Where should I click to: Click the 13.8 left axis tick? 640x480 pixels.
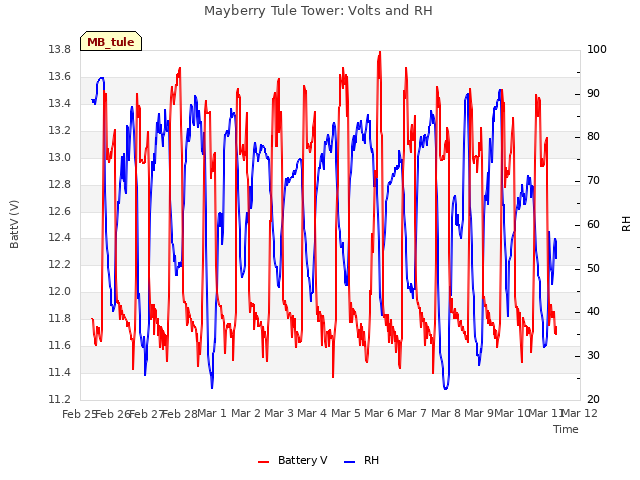coord(60,49)
